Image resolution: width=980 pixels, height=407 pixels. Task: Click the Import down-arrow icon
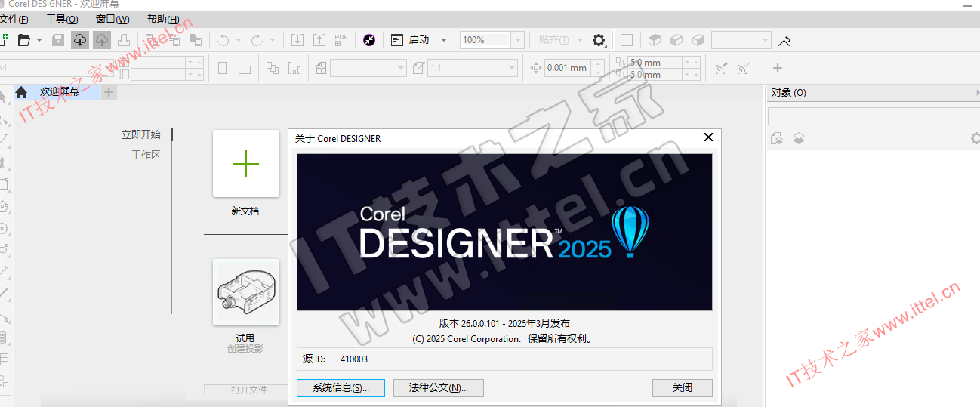pos(297,40)
